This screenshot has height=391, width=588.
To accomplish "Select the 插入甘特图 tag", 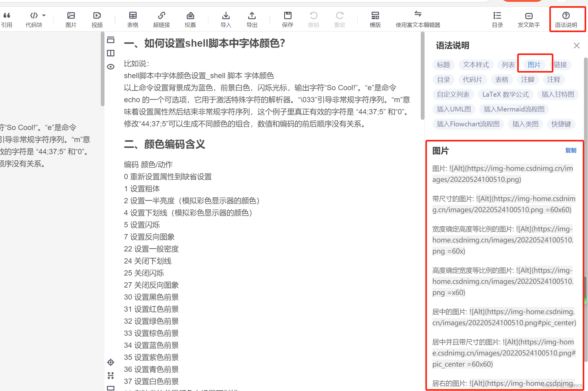I will click(x=558, y=95).
